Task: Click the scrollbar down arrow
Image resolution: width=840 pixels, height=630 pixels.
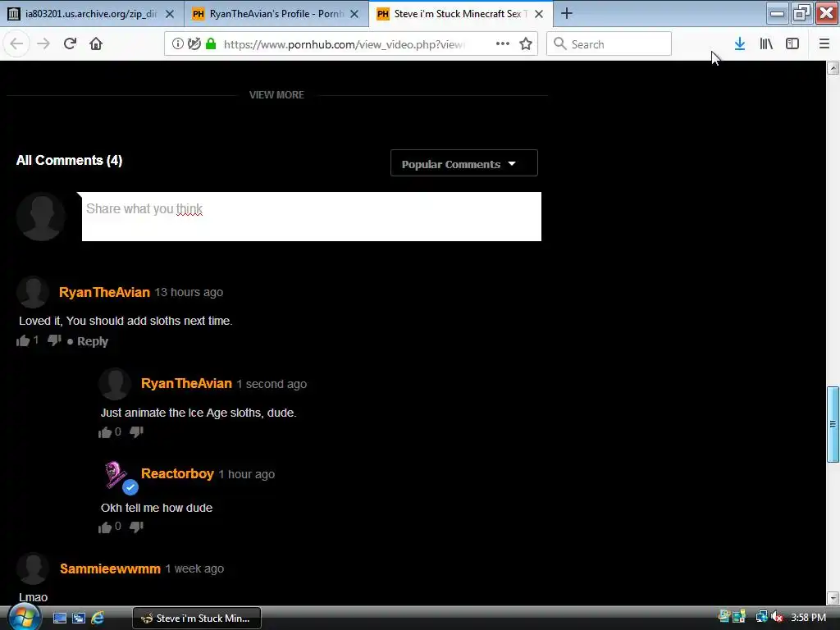Action: [x=833, y=597]
